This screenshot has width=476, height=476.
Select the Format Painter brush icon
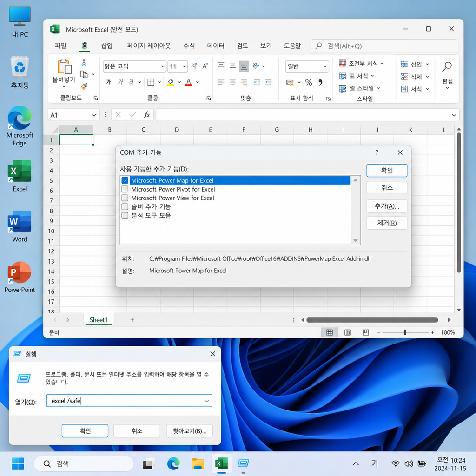pos(84,87)
